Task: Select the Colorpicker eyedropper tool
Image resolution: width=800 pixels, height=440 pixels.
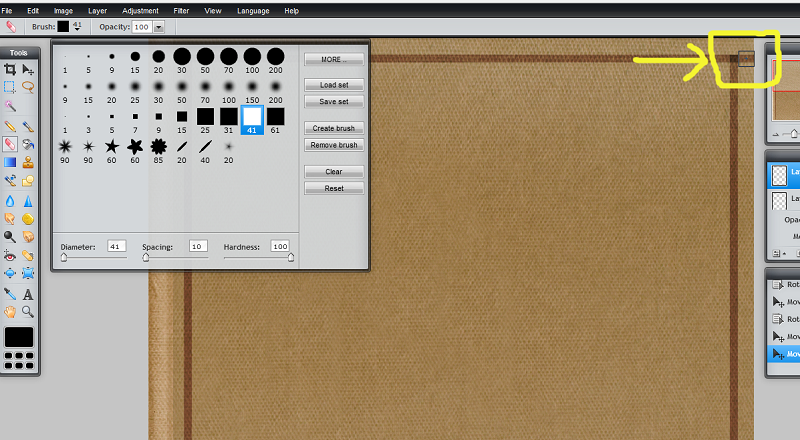Action: (x=10, y=294)
